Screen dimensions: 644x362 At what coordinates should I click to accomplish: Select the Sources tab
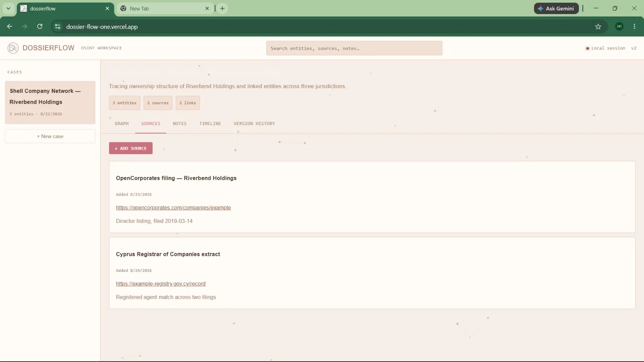point(151,124)
